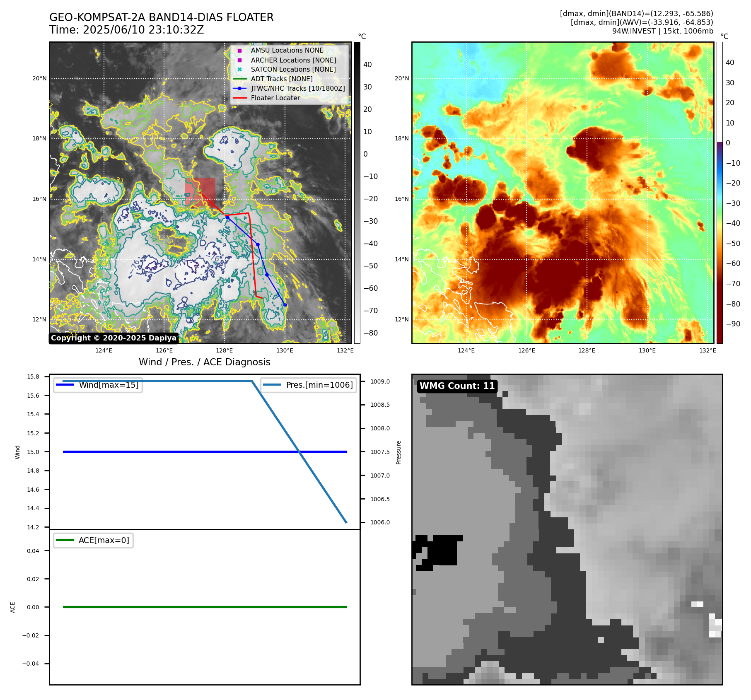Click the blue line-dot sample beside JTWC/NHC Tracks
The width and height of the screenshot is (751, 700).
pyautogui.click(x=239, y=88)
